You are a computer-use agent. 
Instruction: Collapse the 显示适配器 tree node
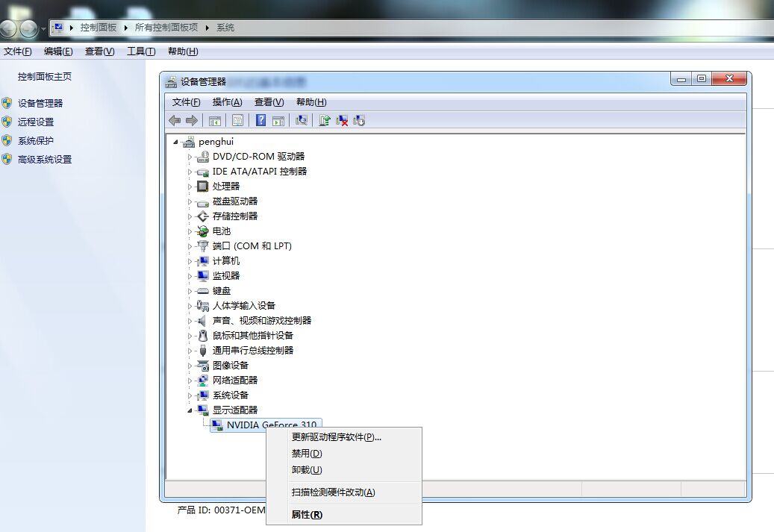point(190,410)
